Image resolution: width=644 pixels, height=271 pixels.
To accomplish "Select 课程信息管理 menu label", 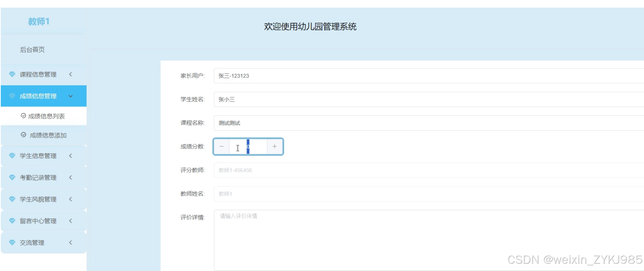I will pos(38,74).
